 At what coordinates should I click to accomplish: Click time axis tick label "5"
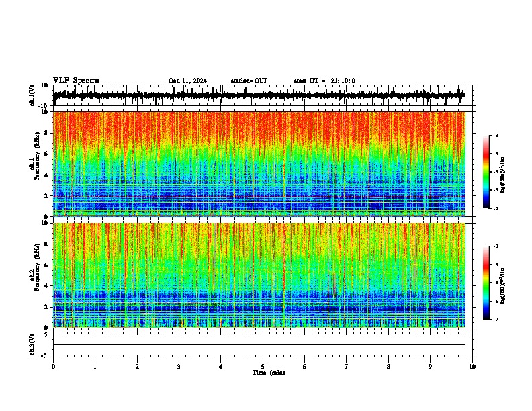pyautogui.click(x=263, y=367)
